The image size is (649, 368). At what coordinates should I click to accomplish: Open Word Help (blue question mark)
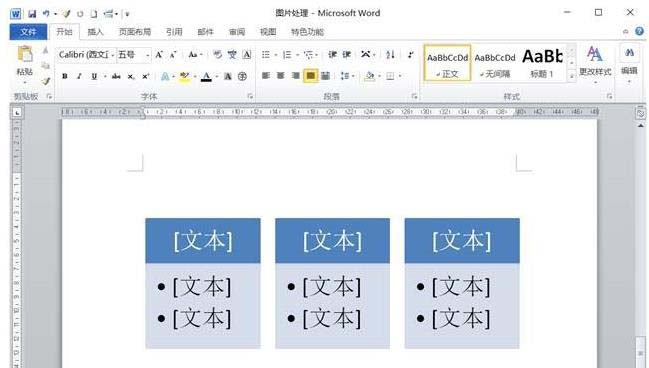639,31
